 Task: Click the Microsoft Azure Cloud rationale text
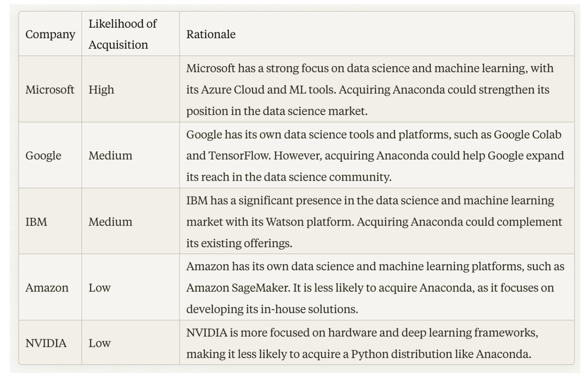click(x=370, y=89)
